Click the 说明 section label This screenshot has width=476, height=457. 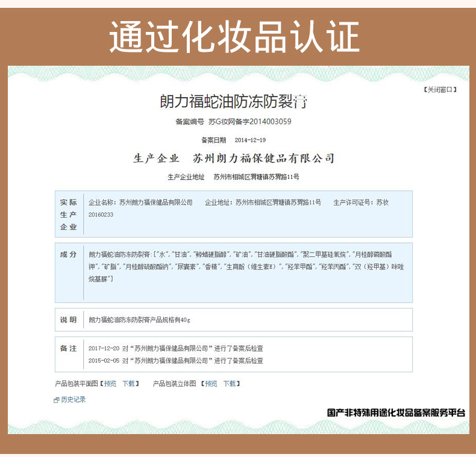[x=68, y=320]
